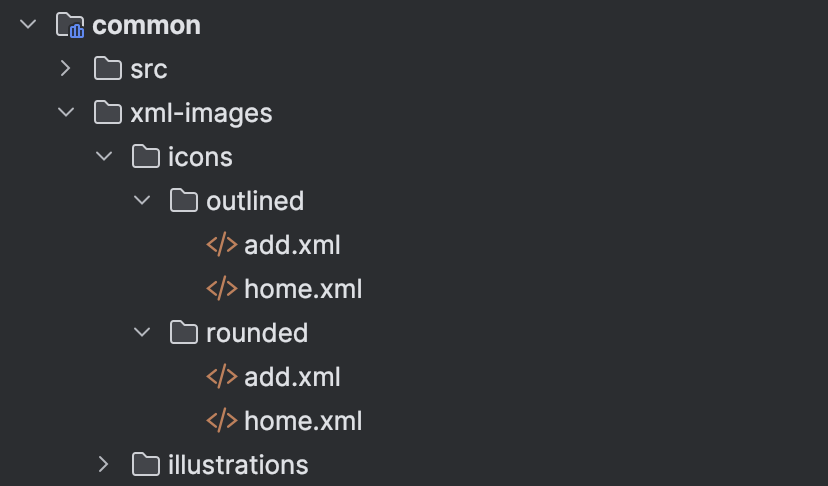Collapse the rounded folder arrow

[142, 333]
